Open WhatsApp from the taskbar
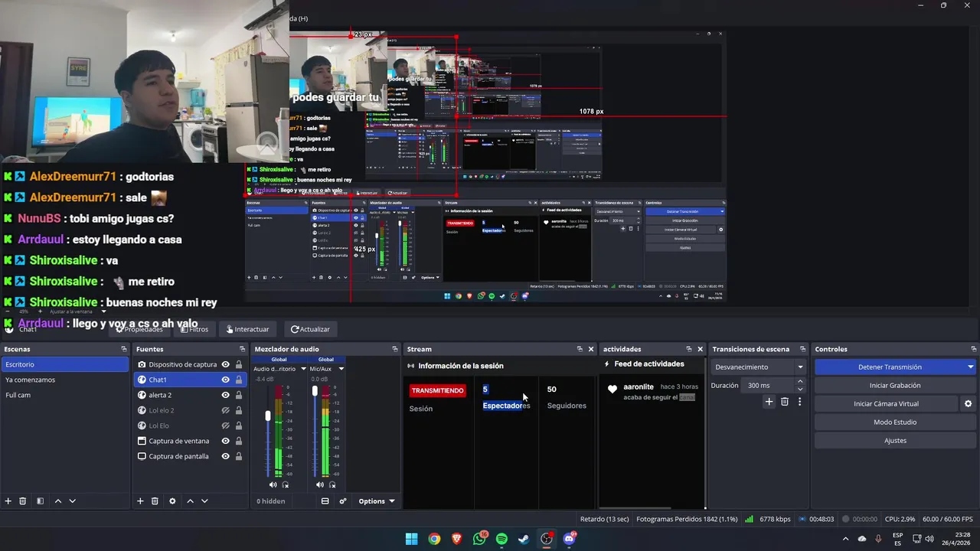The width and height of the screenshot is (980, 551). tap(479, 539)
